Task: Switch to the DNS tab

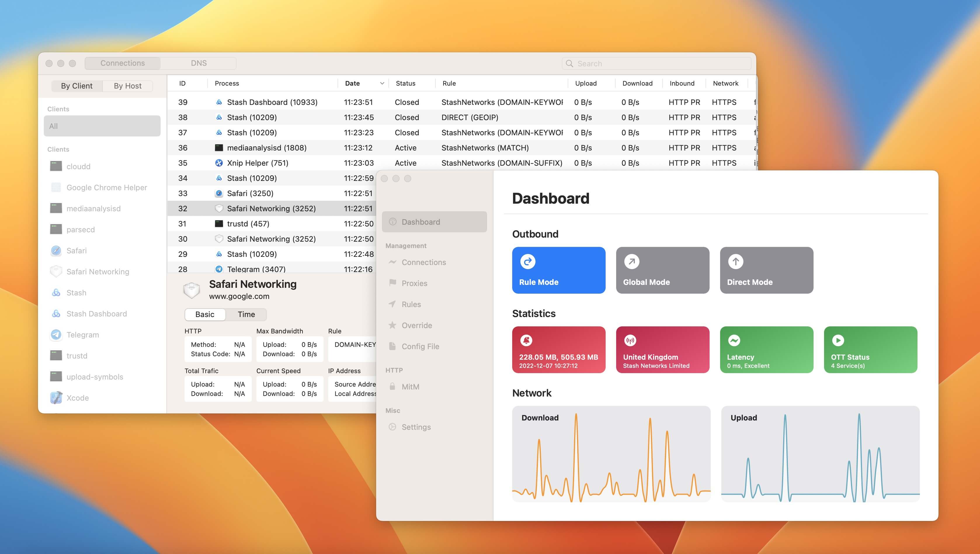Action: pyautogui.click(x=199, y=63)
